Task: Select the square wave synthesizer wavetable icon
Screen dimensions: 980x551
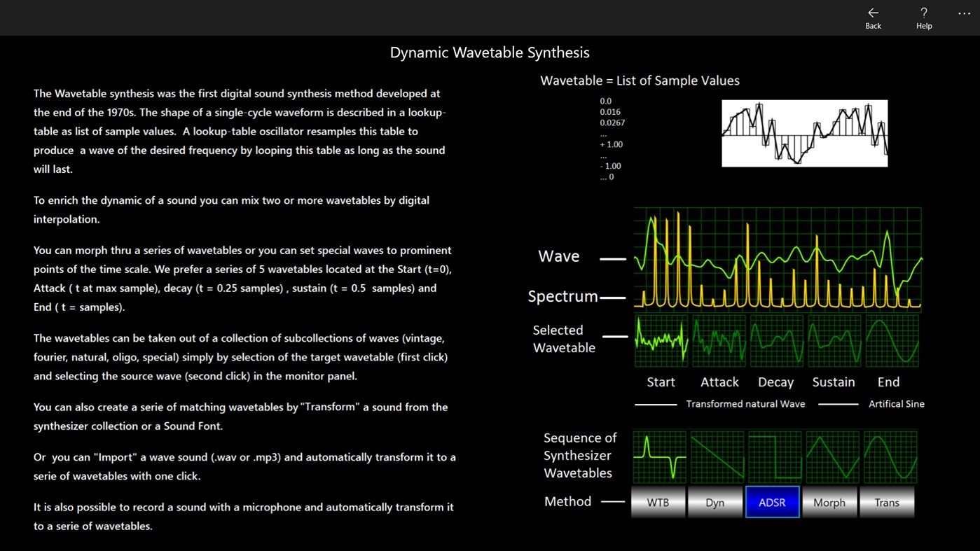Action: 773,457
